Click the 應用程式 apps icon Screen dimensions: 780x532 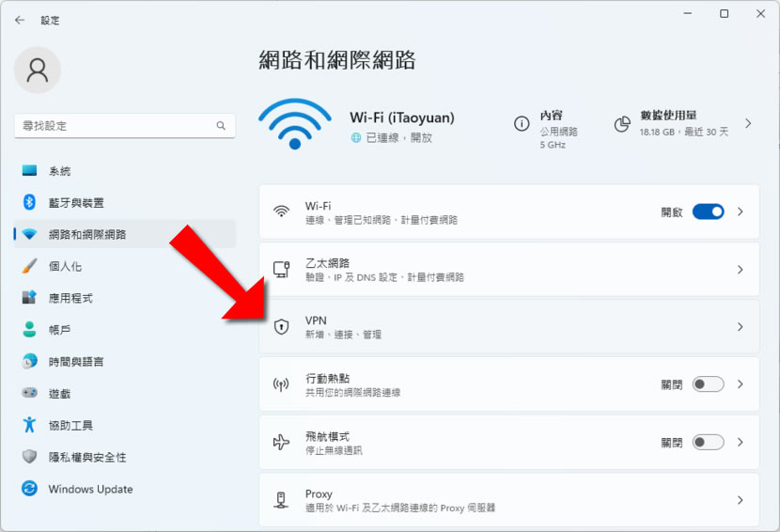(29, 298)
